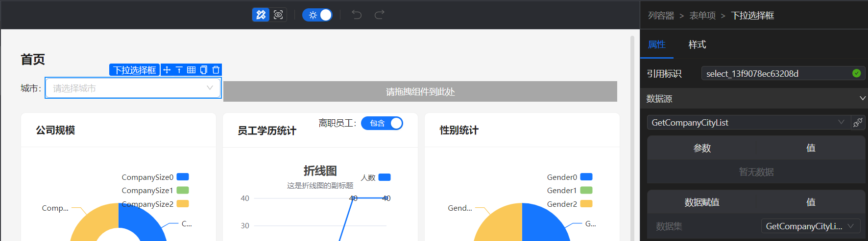Click the 公司规模 card title

[x=55, y=130]
